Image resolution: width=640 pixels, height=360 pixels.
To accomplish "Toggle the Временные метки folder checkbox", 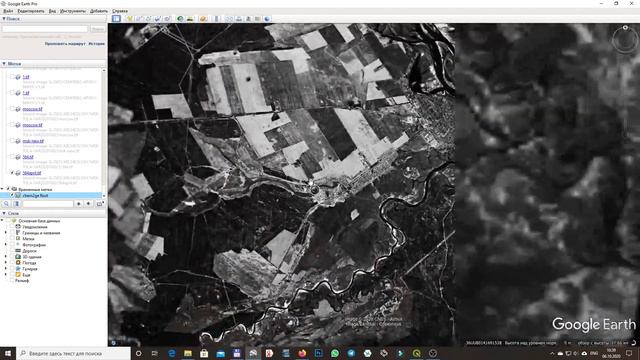I will pyautogui.click(x=8, y=189).
